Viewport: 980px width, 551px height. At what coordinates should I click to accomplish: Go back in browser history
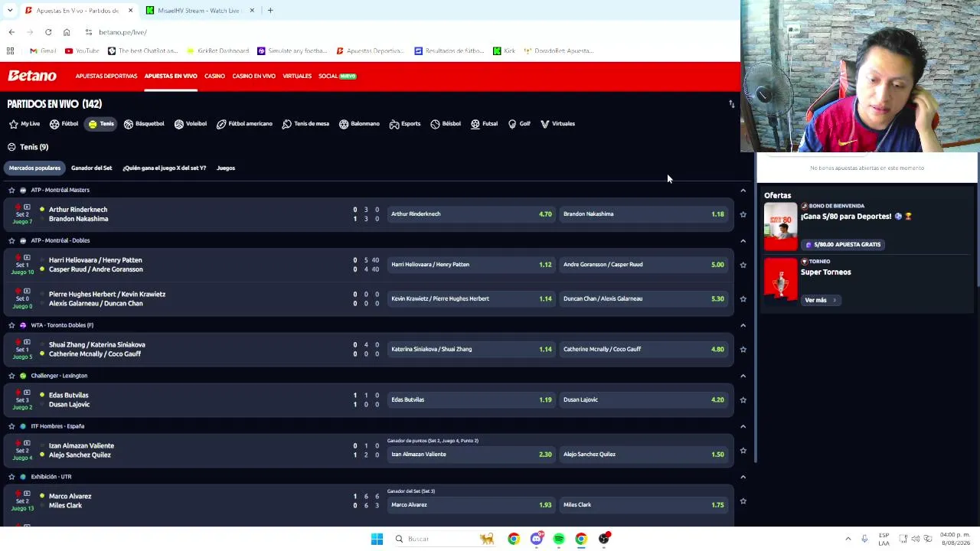(11, 32)
